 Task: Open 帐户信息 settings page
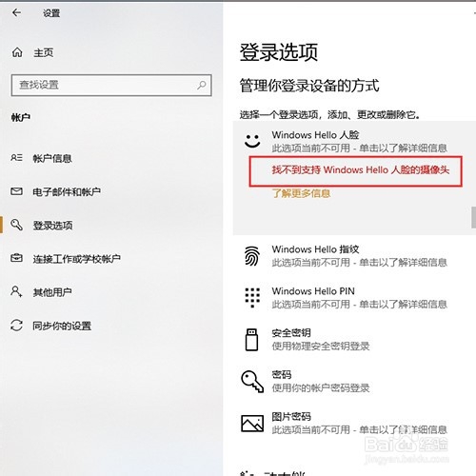[x=52, y=158]
